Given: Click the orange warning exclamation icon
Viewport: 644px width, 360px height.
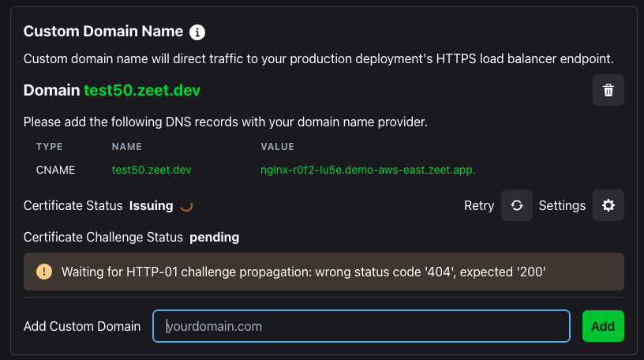Looking at the screenshot, I should coord(44,272).
